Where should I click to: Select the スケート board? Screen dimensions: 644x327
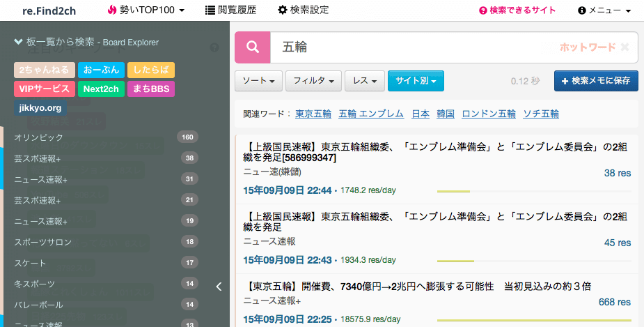(106, 263)
